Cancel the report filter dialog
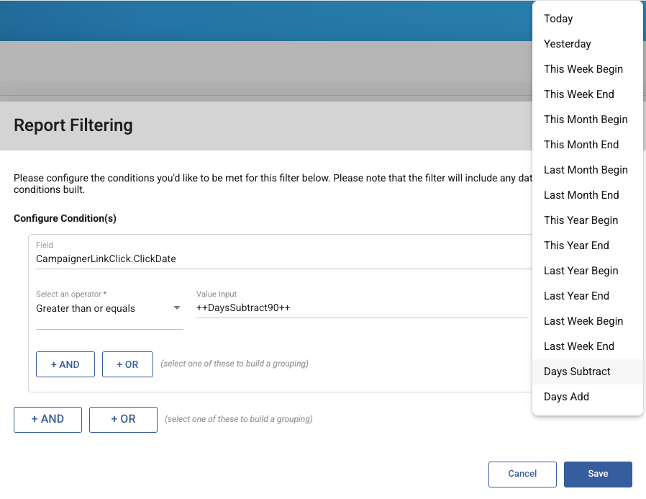Image resolution: width=646 pixels, height=499 pixels. tap(522, 474)
